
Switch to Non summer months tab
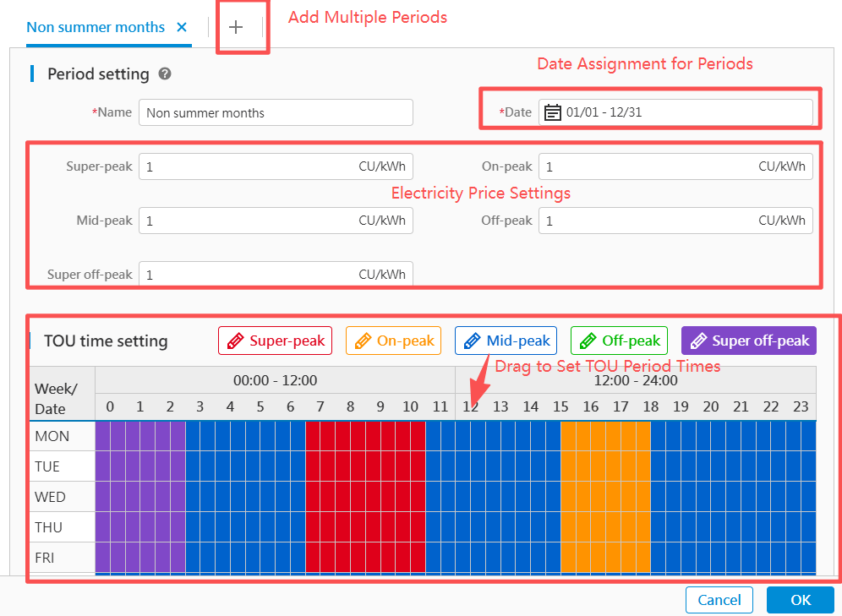96,27
